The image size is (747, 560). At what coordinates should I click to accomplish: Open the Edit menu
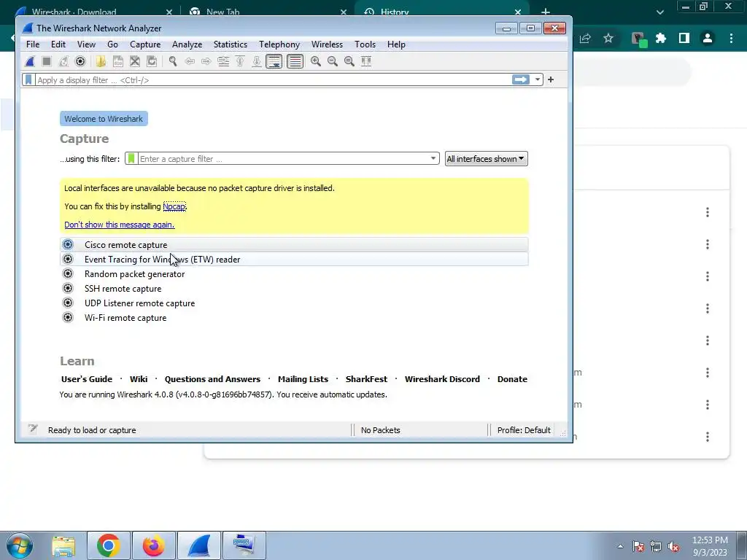coord(58,44)
